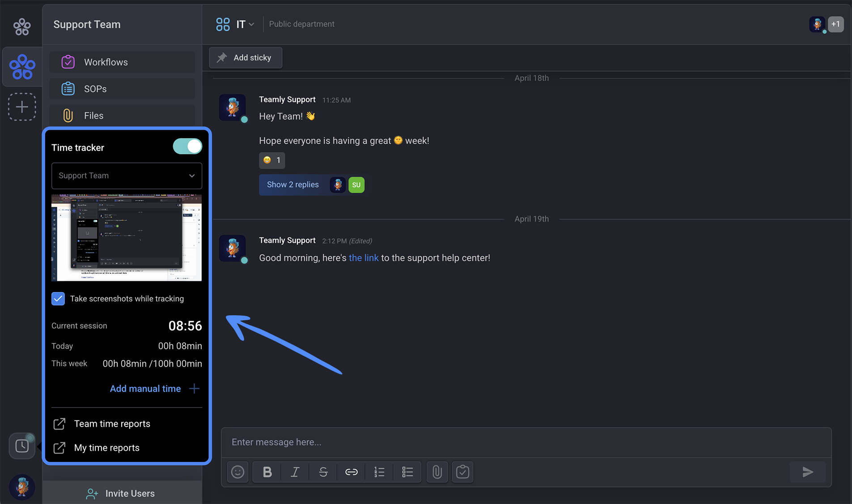Click Teamly Support avatar on April 19th message
This screenshot has height=504, width=852.
point(232,248)
